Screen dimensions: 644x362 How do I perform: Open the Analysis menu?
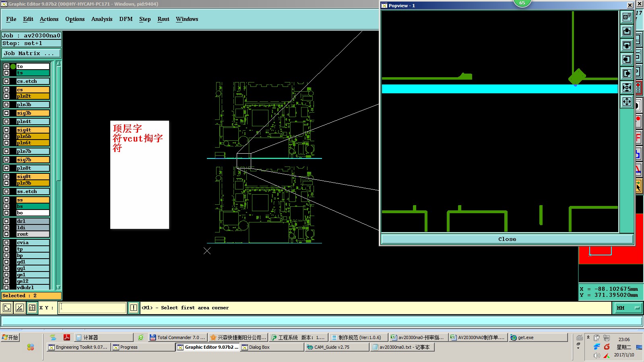click(x=102, y=19)
